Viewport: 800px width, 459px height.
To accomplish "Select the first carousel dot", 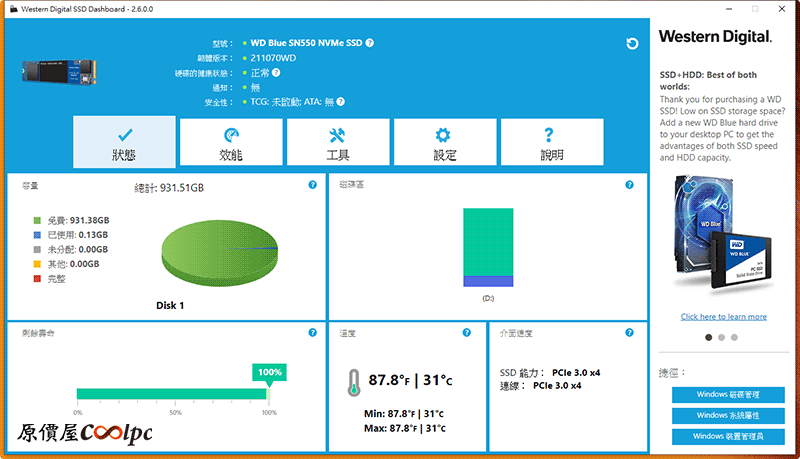I will pos(708,337).
